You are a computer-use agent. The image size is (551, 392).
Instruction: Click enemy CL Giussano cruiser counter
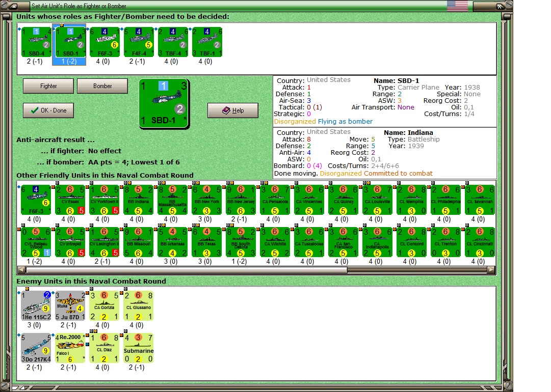[x=139, y=305]
